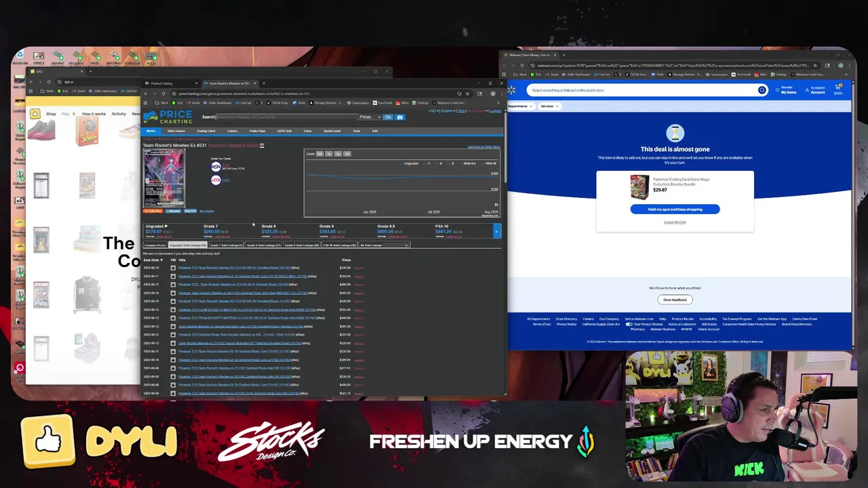The height and width of the screenshot is (488, 868).
Task: Click the eBay icon for 2025-08-19 sale row
Action: click(x=173, y=268)
